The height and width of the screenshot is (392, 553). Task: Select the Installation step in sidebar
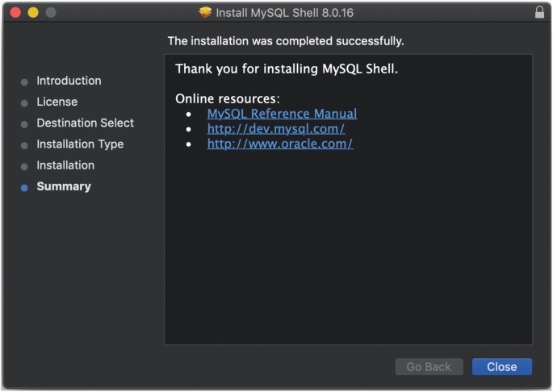[65, 165]
